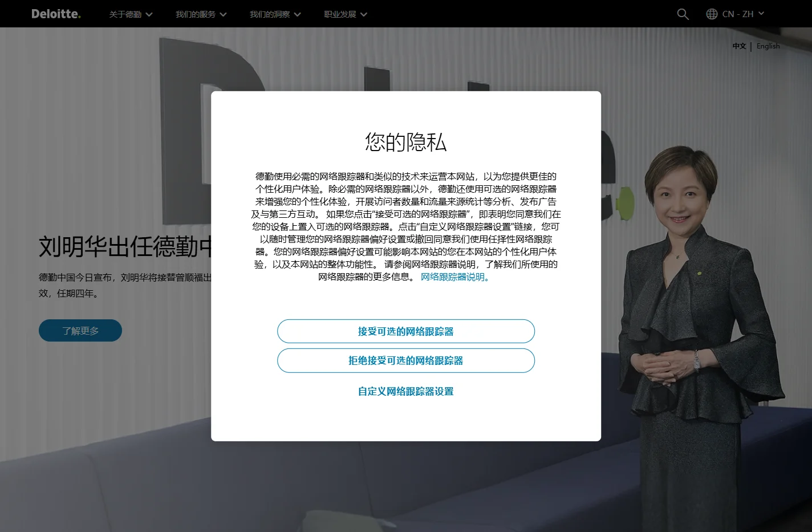812x532 pixels.
Task: Expand the 我们的服务 menu
Action: click(x=201, y=14)
